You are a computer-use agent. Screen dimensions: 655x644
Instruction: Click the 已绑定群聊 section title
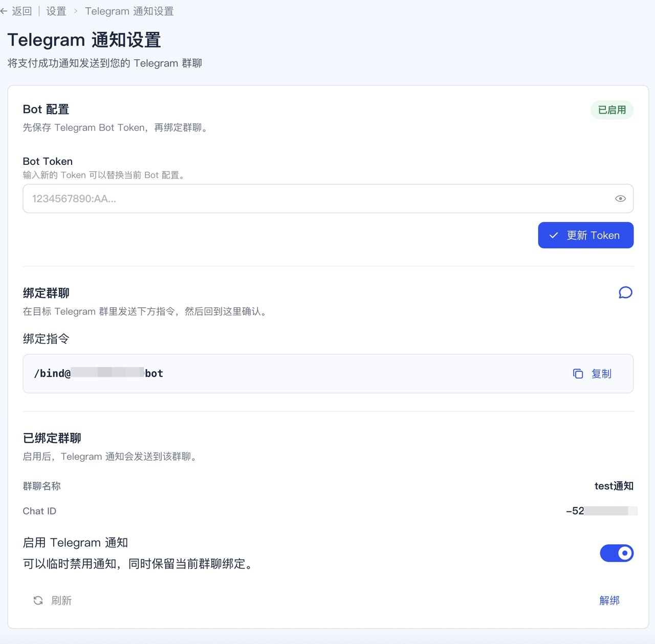coord(52,438)
